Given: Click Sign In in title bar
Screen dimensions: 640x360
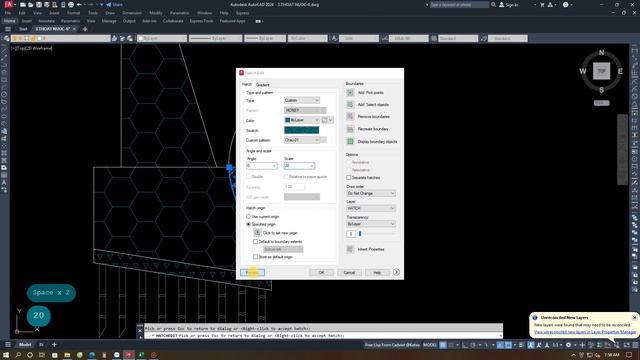Looking at the screenshot, I should coord(509,5).
